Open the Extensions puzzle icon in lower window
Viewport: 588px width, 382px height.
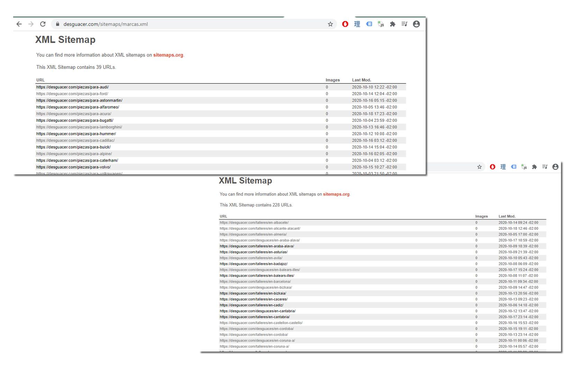[x=534, y=167]
